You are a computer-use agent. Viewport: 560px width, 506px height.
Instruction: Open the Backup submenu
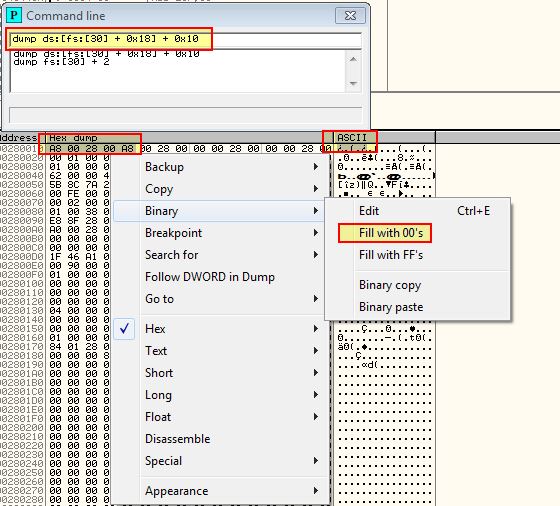(x=221, y=167)
